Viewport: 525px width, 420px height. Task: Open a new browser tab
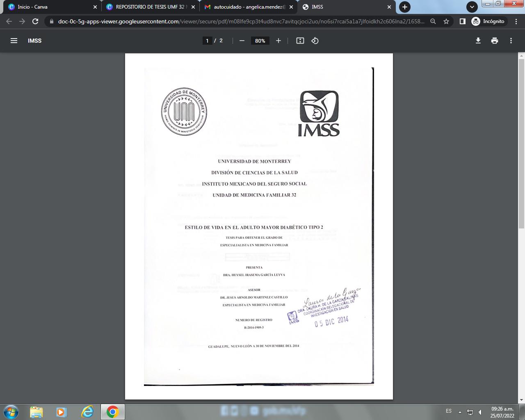point(405,7)
